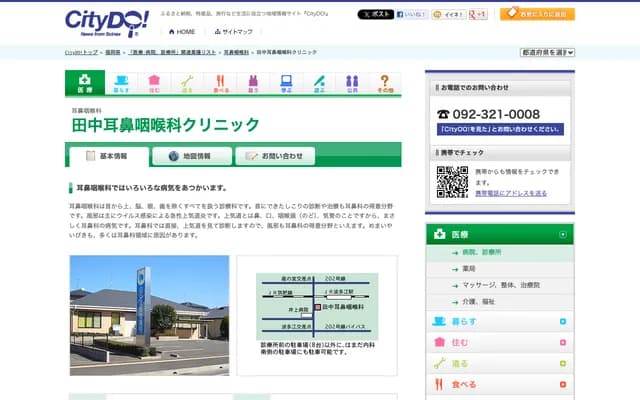Click the 医療 first-aid icon in sidebar
This screenshot has height=400, width=640.
pos(440,234)
